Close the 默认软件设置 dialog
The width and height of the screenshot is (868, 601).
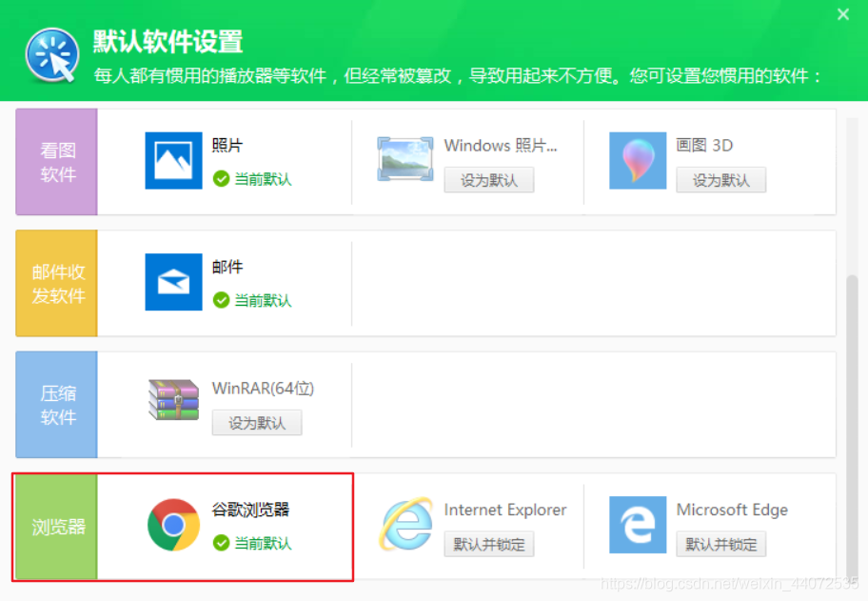(842, 14)
